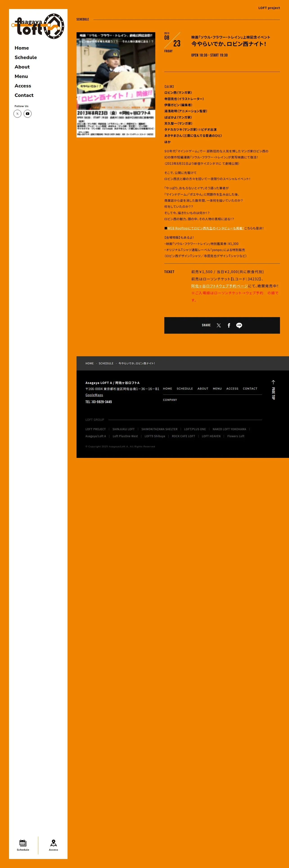This screenshot has height=868, width=289.
Task: Open 阿佐ヶ谷ロフトAウェブ予約ページ link
Action: tap(220, 286)
